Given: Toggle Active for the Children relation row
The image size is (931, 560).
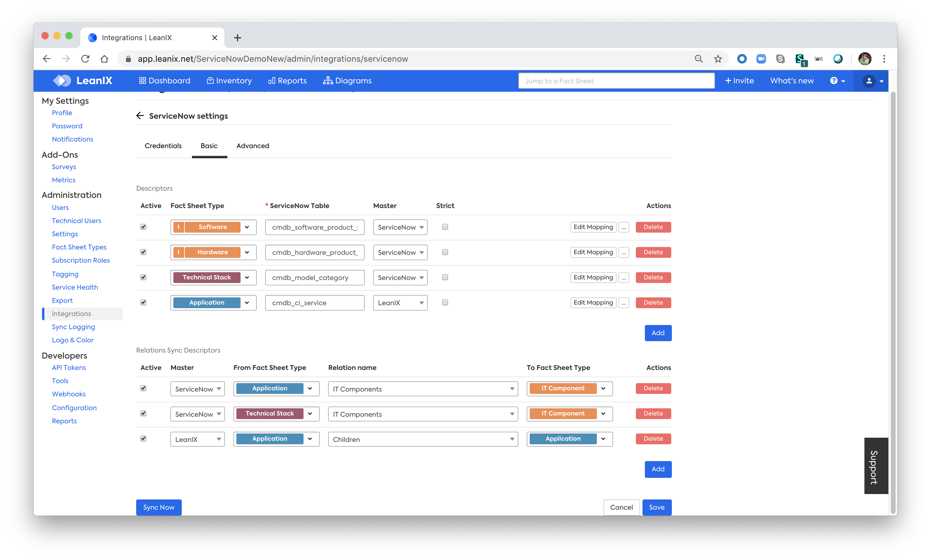Looking at the screenshot, I should point(143,439).
